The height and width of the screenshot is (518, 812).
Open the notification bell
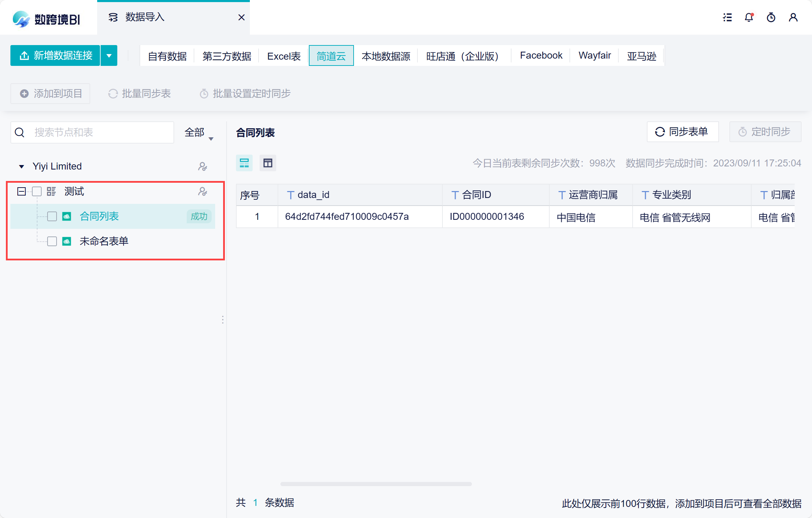pyautogui.click(x=749, y=17)
